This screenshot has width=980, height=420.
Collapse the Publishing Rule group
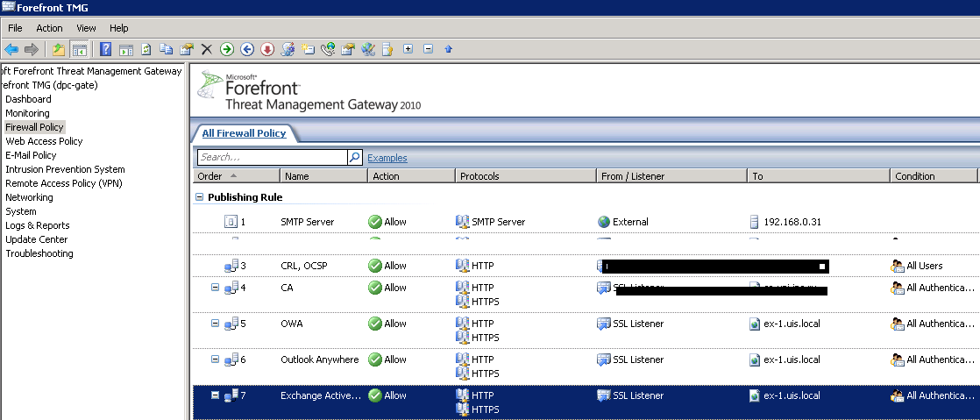pyautogui.click(x=199, y=197)
